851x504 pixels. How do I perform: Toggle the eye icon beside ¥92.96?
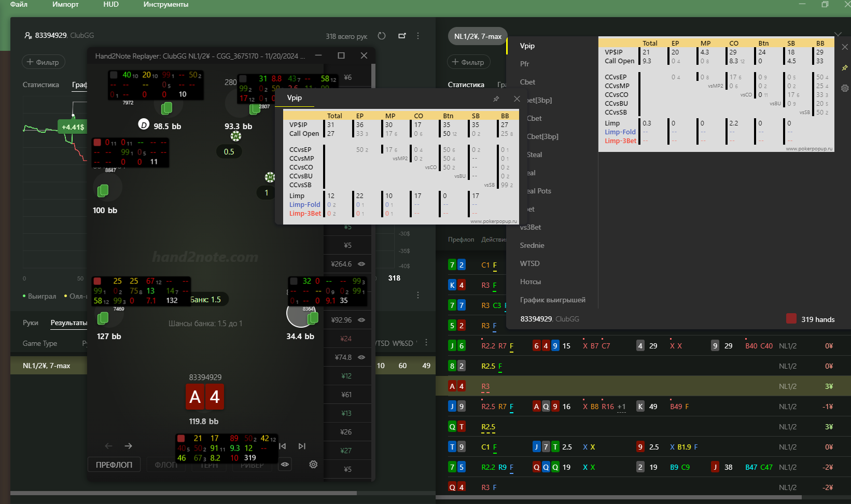362,320
